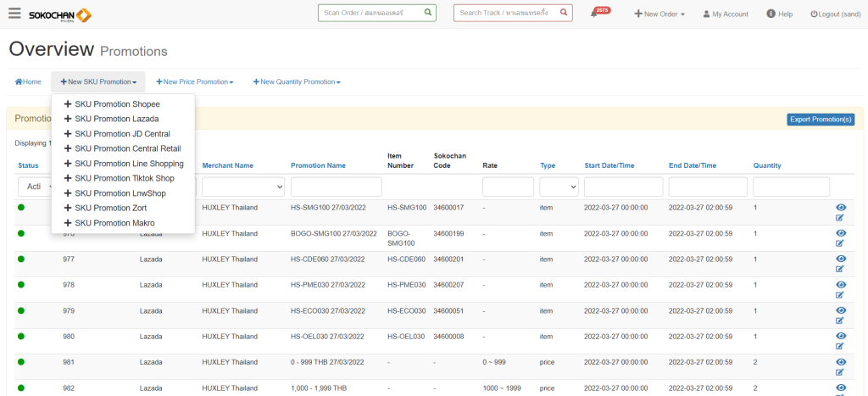The height and width of the screenshot is (396, 868).
Task: Show details for promotion 980 eye icon
Action: coord(840,335)
